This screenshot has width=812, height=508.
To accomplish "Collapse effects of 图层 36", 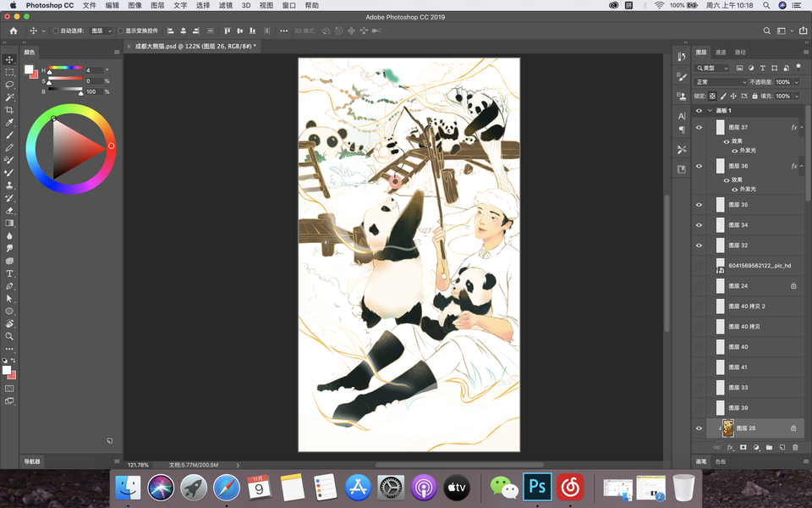I will tap(802, 166).
